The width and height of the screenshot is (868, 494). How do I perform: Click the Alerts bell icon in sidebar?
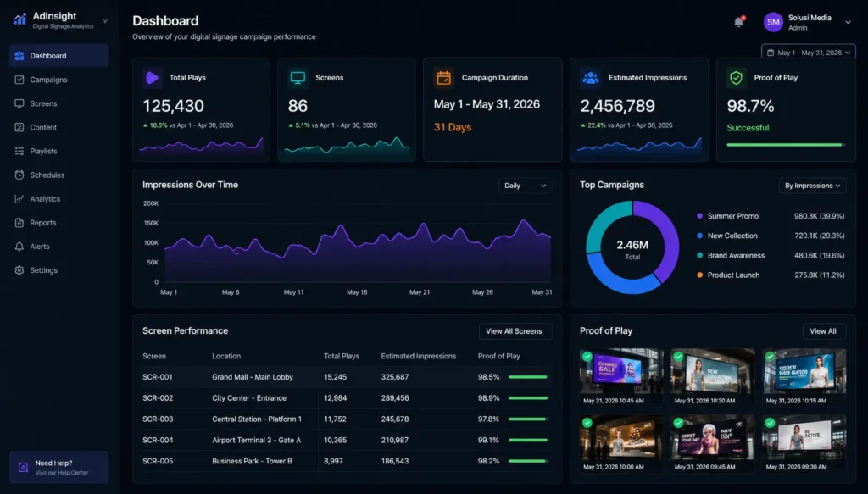pos(19,247)
